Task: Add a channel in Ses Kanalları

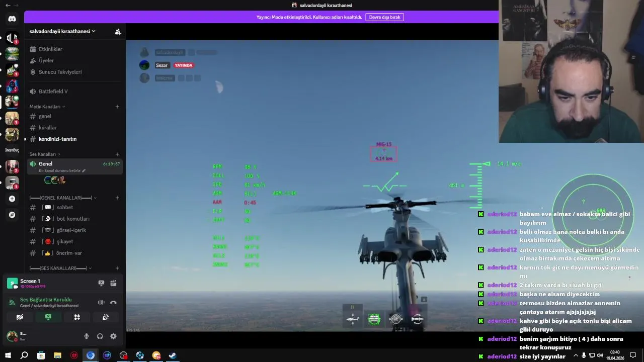Action: [x=117, y=154]
